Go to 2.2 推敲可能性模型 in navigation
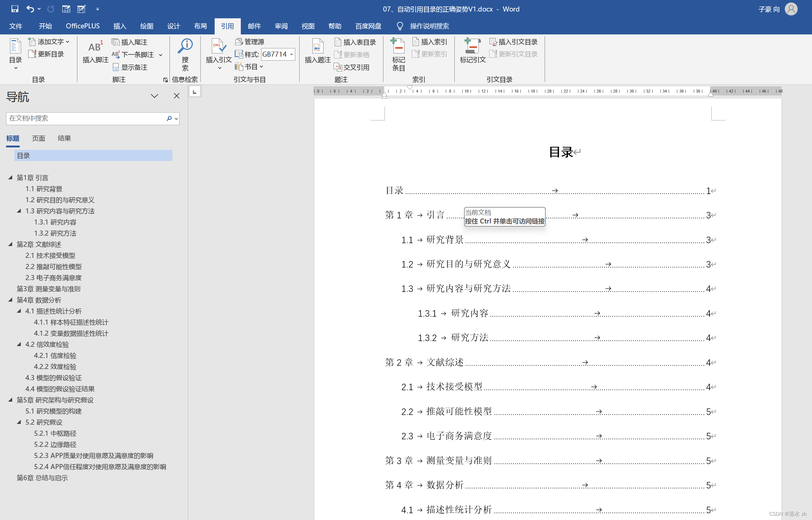Viewport: 812px width, 520px height. tap(53, 266)
